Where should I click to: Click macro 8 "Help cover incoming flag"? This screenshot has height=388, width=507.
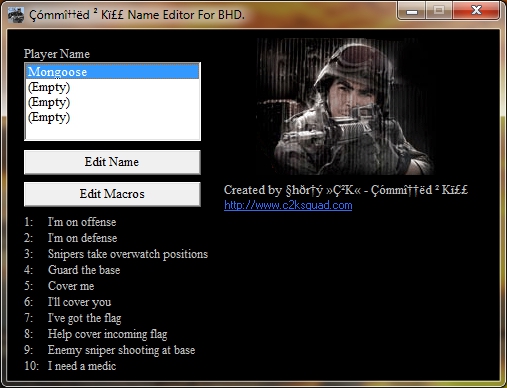[107, 334]
